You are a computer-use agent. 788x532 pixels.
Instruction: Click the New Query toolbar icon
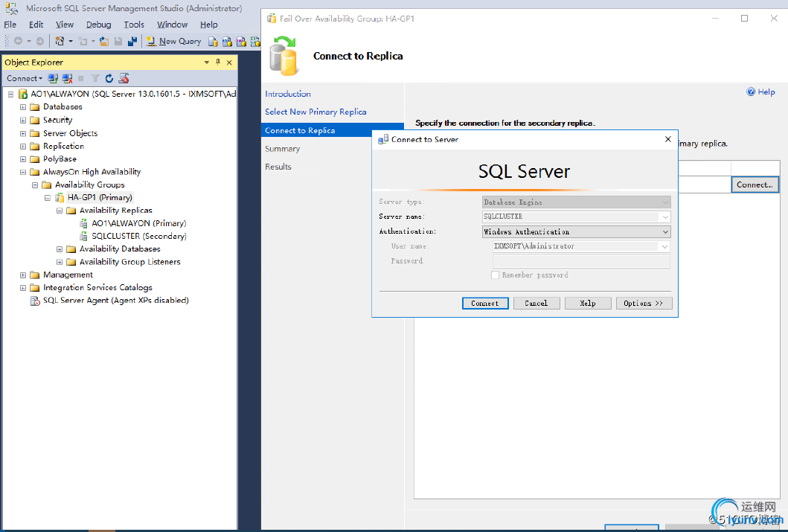[174, 42]
